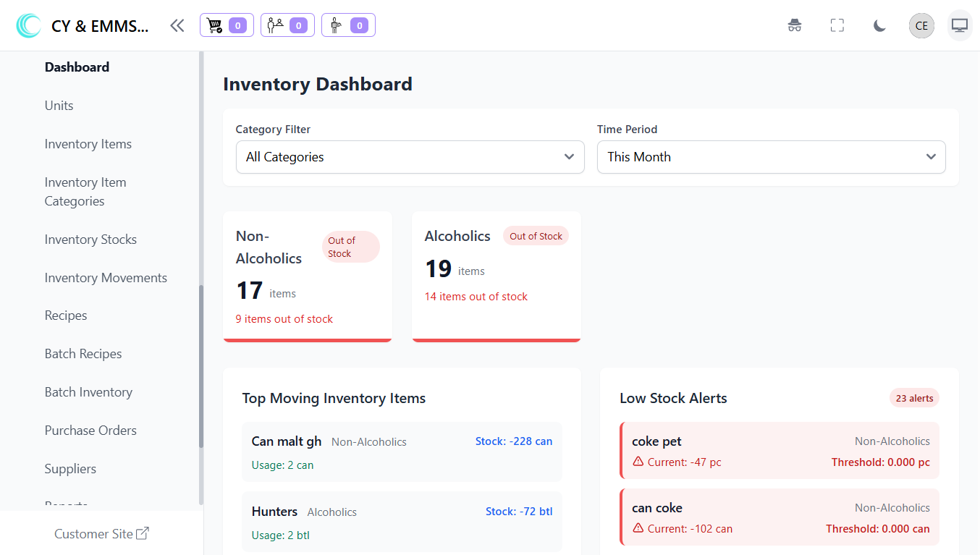Click the monitor display icon in header
Image resolution: width=980 pixels, height=555 pixels.
click(960, 26)
